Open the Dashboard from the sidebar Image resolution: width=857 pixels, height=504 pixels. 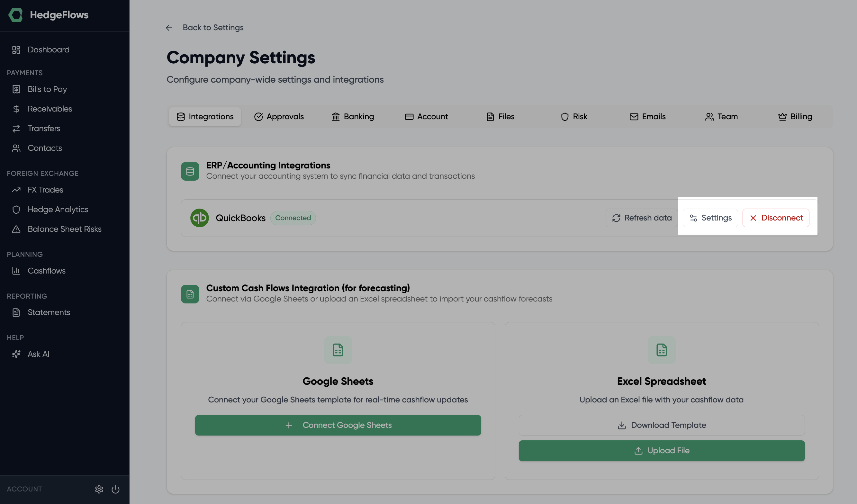click(x=48, y=50)
